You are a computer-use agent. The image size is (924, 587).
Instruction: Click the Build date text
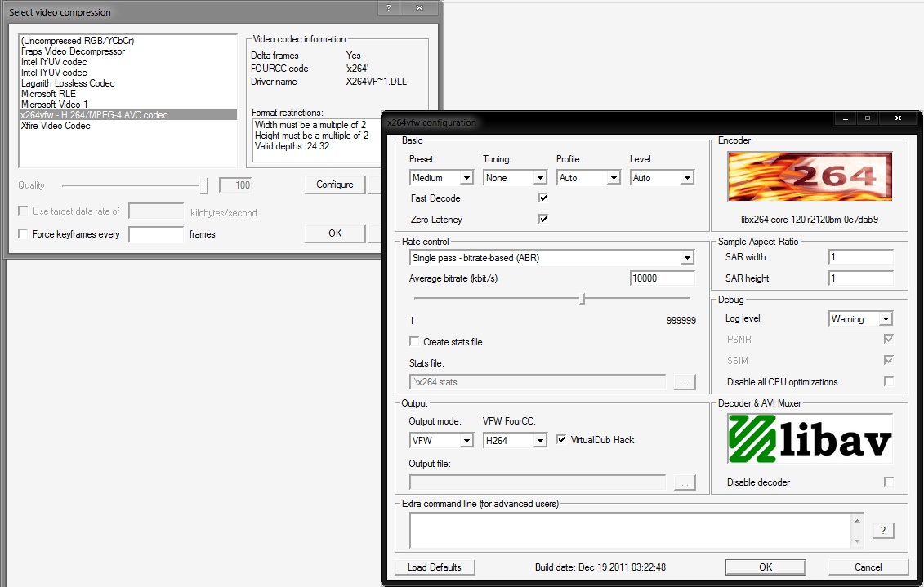click(600, 567)
